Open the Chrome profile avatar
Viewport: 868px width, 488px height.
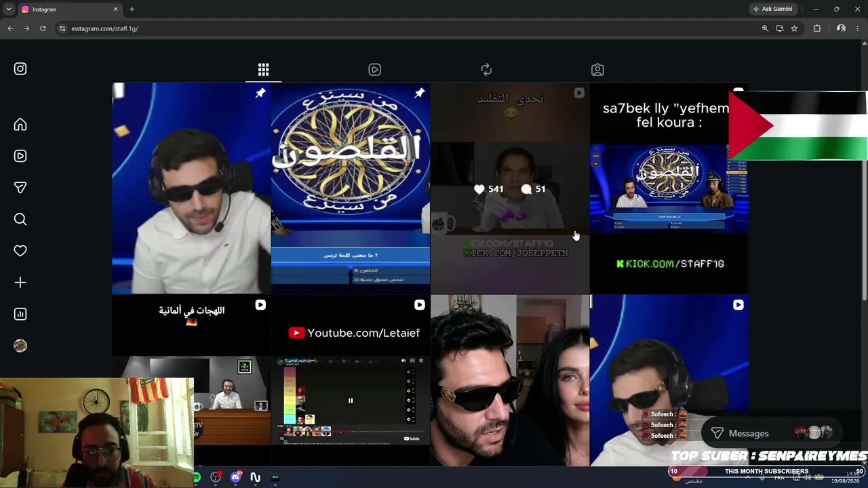click(841, 28)
